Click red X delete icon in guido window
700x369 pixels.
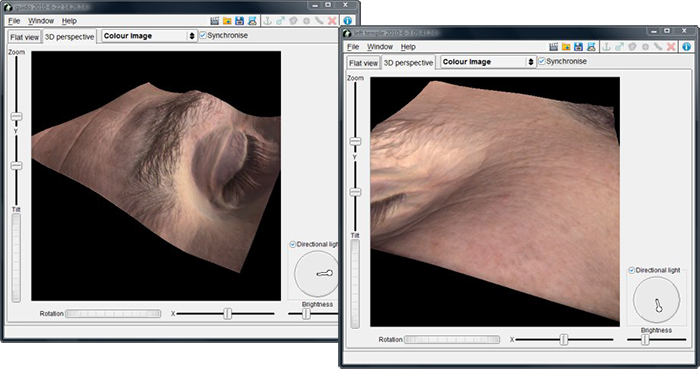click(332, 21)
